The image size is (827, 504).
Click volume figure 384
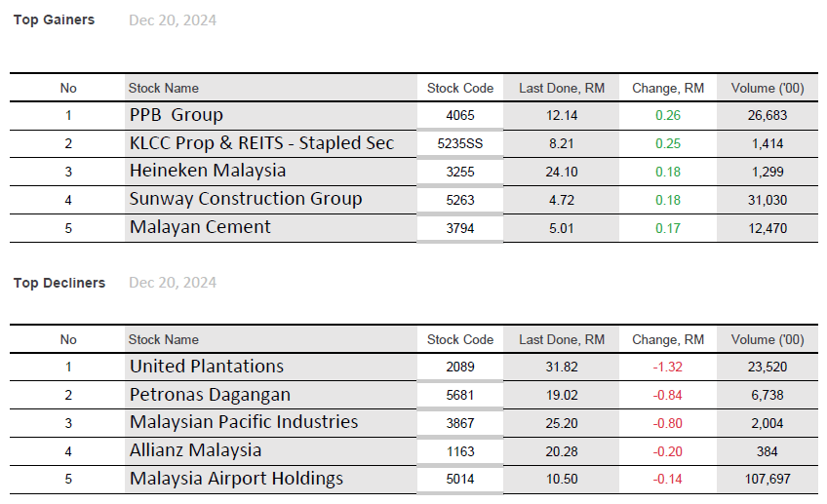(x=768, y=451)
